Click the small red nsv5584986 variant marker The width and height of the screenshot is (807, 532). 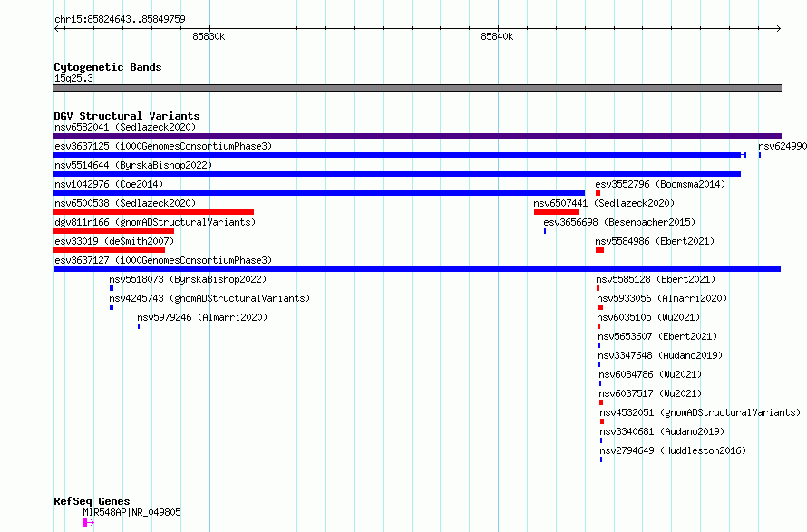click(599, 250)
